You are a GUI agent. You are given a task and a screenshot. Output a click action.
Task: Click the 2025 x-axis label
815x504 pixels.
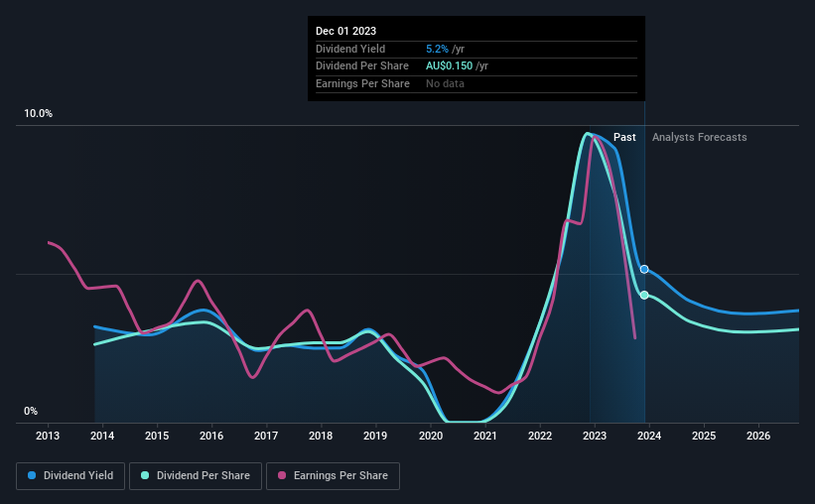pos(704,436)
